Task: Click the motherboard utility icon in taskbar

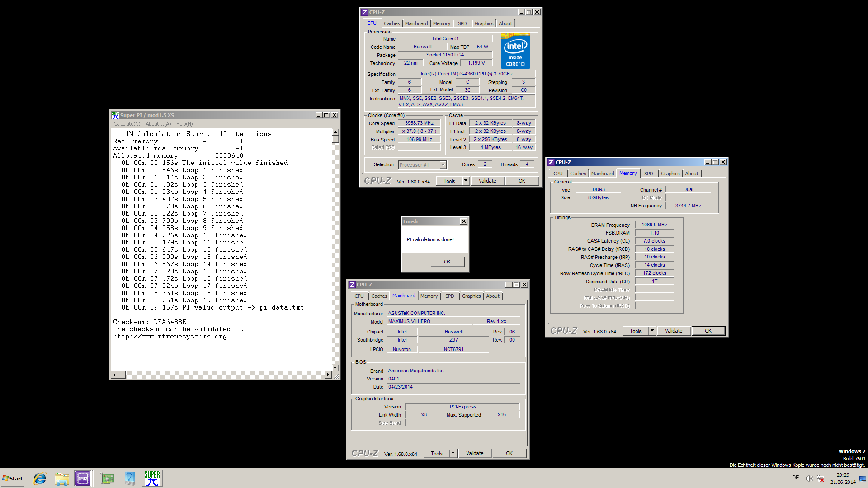Action: 107,479
